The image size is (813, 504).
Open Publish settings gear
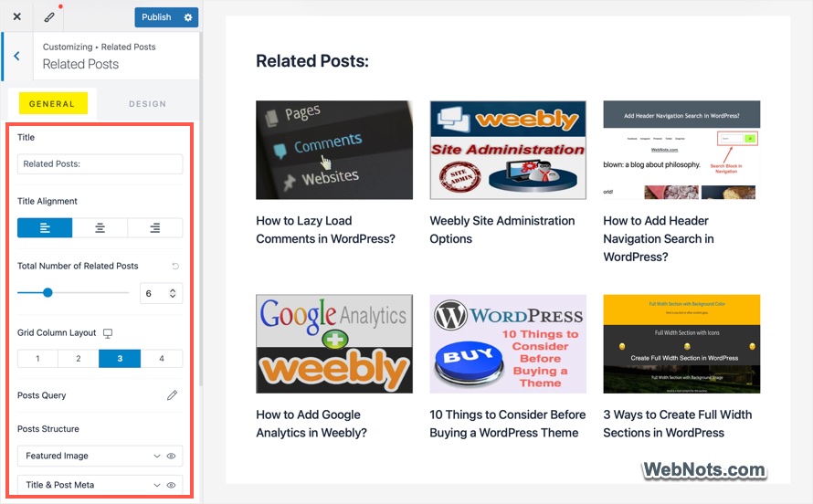coord(187,17)
